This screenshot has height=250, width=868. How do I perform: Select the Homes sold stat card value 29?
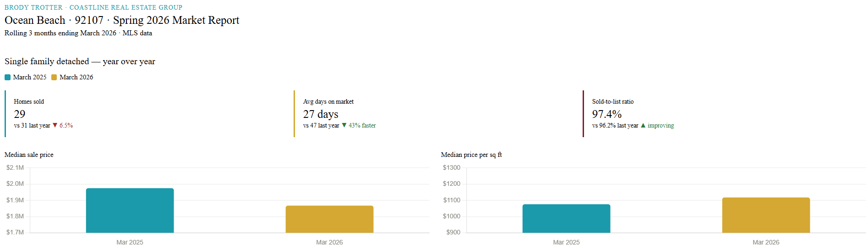[x=20, y=114]
